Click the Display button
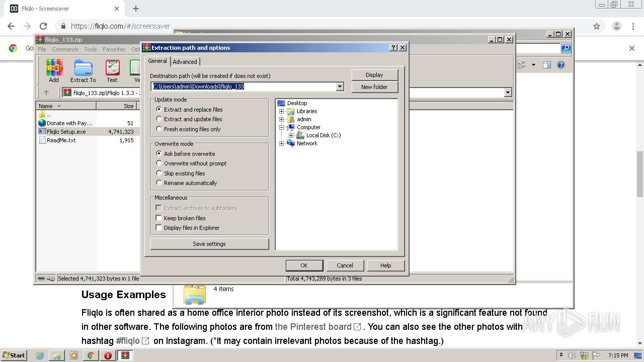 coord(374,75)
